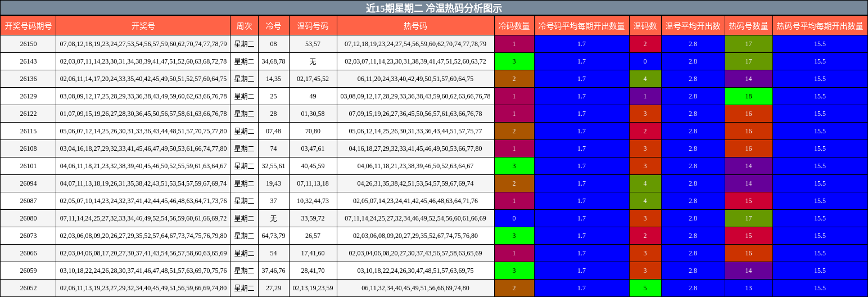This screenshot has height=297, width=868.
Task: Click the green warm count cell '5'
Action: 645,288
